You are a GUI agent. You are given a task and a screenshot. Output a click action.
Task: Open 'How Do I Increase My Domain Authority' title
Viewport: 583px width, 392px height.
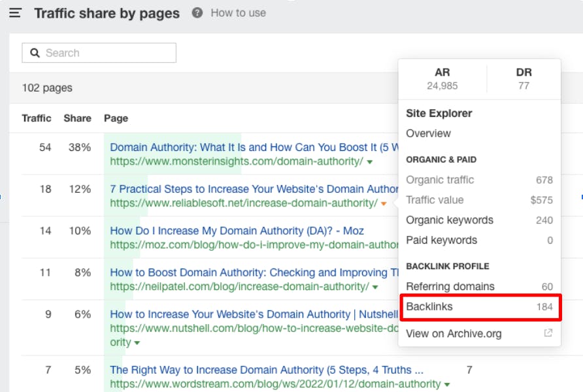pyautogui.click(x=237, y=231)
